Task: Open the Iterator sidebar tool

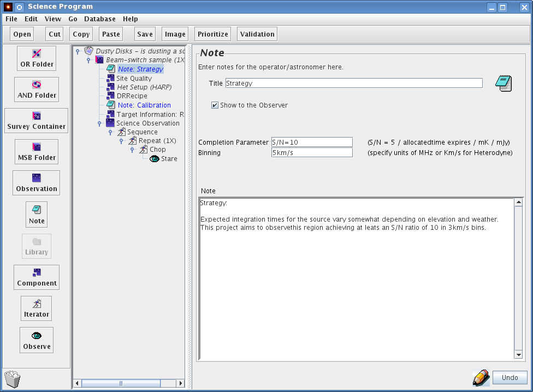Action: [37, 309]
